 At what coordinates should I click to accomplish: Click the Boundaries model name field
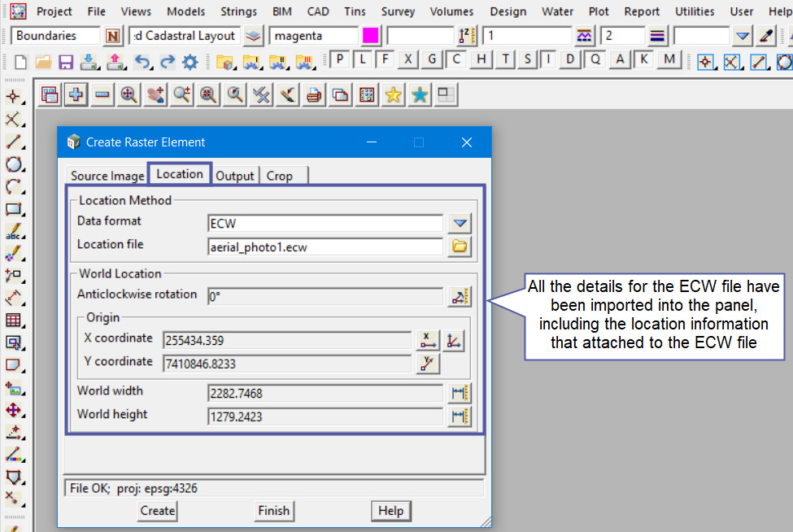(x=54, y=36)
